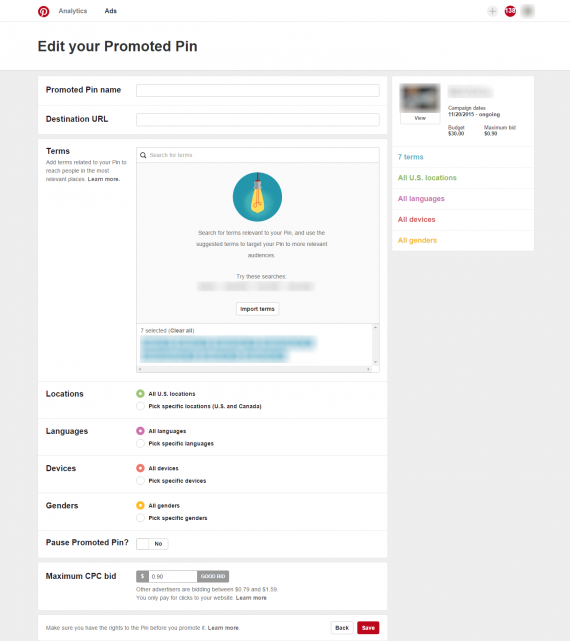Select Pick specific locations radio

140,406
